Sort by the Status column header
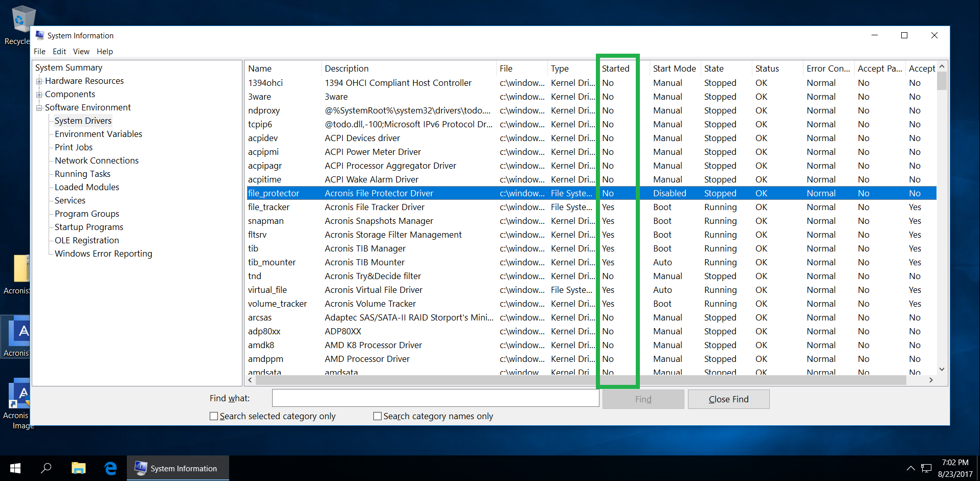980x481 pixels. 777,68
